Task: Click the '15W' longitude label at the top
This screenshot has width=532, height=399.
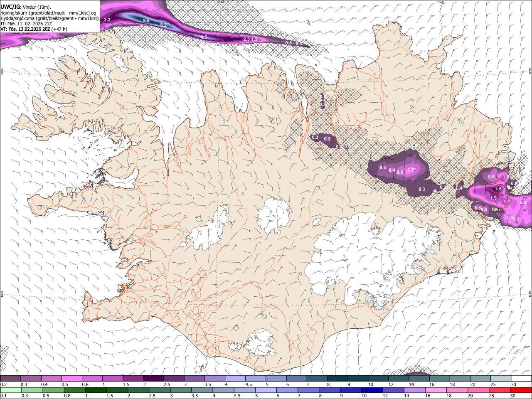Action: click(x=441, y=2)
